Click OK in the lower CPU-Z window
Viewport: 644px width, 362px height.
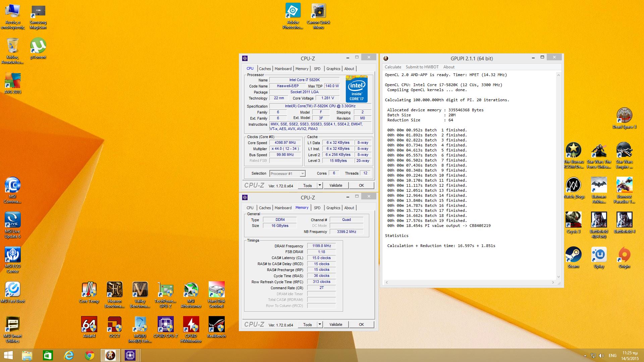tap(361, 324)
